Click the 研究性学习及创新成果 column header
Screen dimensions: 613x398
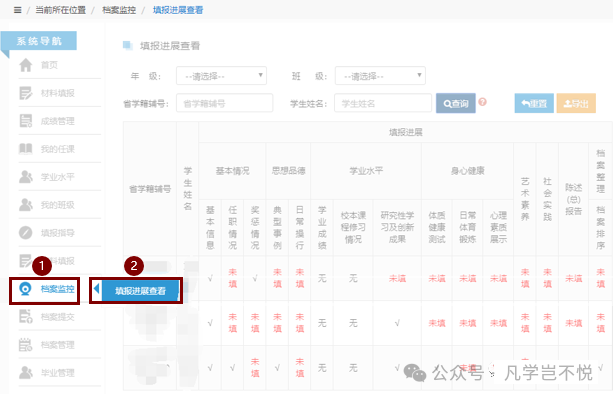pyautogui.click(x=397, y=228)
